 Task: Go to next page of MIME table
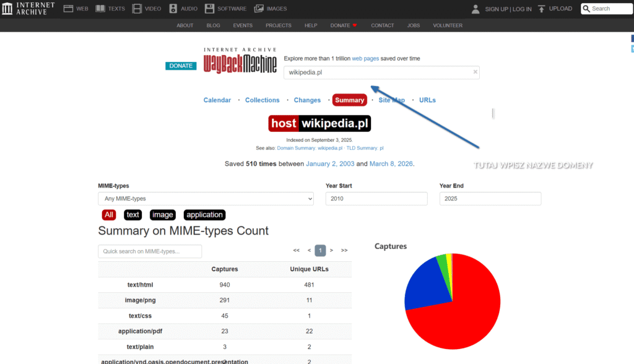coord(331,251)
